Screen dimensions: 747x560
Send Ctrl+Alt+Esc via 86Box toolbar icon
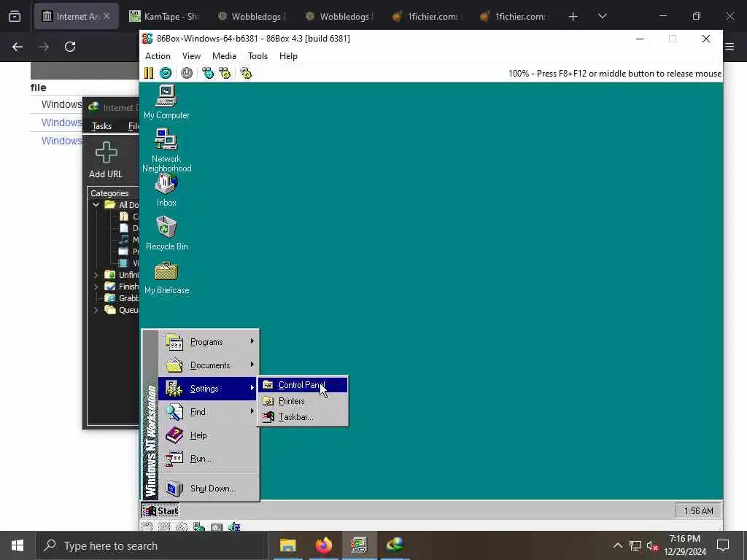(225, 73)
